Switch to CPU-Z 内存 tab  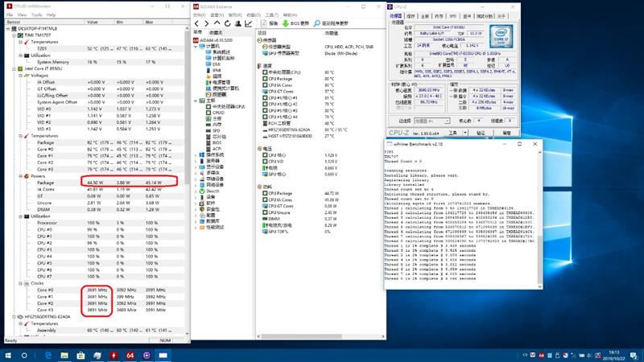439,16
